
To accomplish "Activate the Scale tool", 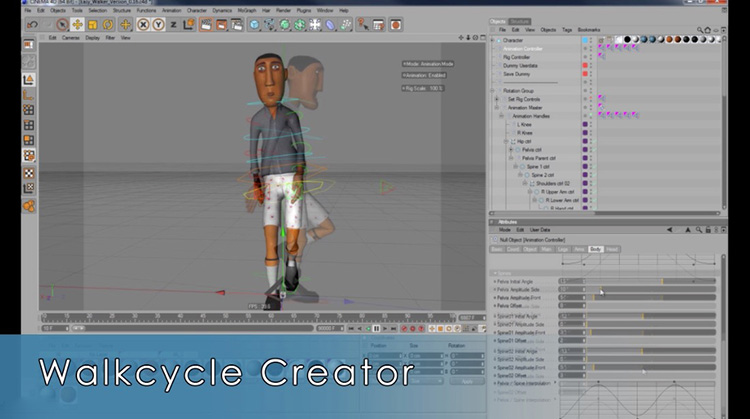I will pos(92,24).
